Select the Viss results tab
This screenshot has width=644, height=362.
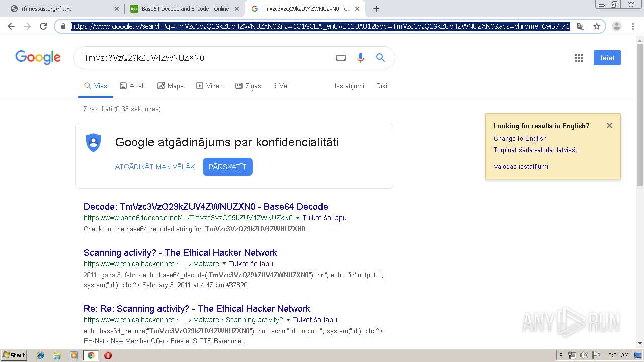point(96,86)
